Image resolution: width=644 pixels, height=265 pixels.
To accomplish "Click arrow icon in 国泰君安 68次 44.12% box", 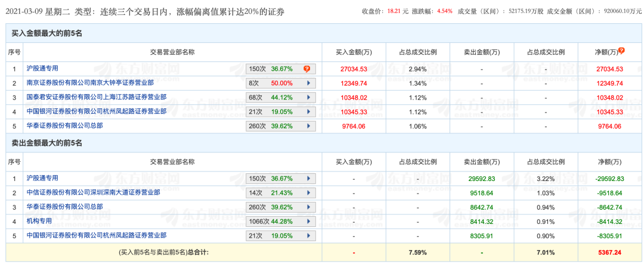I will (309, 98).
